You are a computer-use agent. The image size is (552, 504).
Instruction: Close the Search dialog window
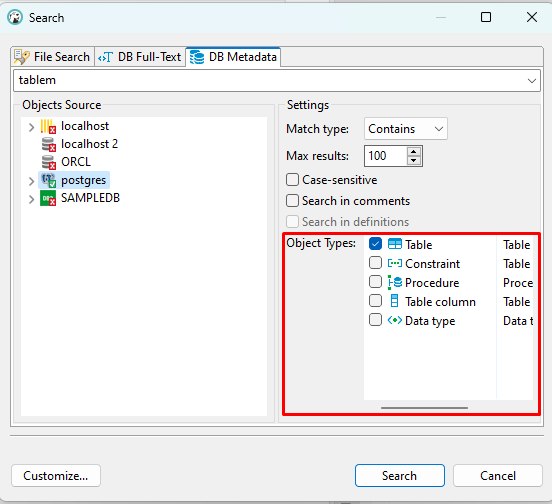pyautogui.click(x=532, y=17)
